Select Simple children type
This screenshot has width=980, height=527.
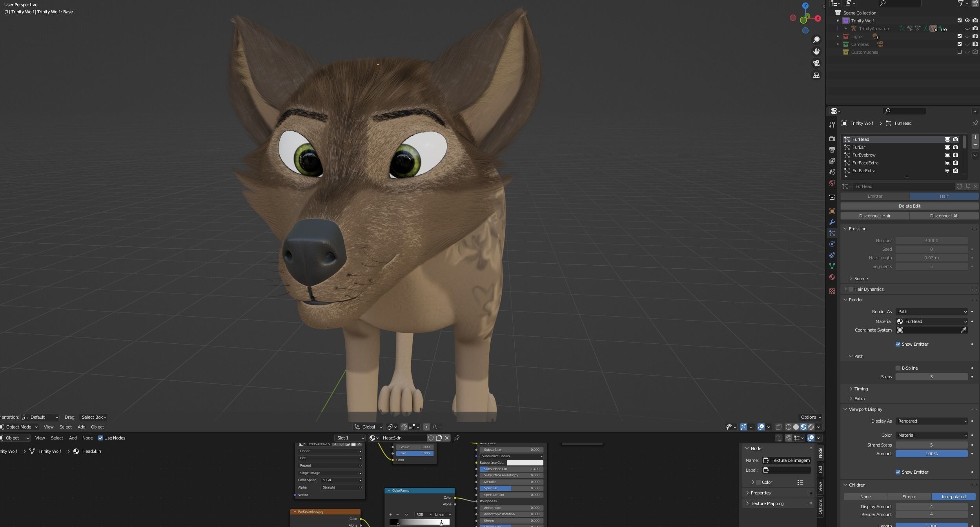(909, 497)
